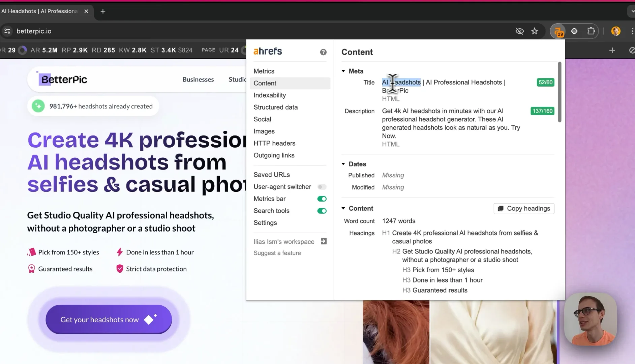Click the site info icon beside betterpic.io
Screen dimensions: 635x364
click(x=7, y=31)
